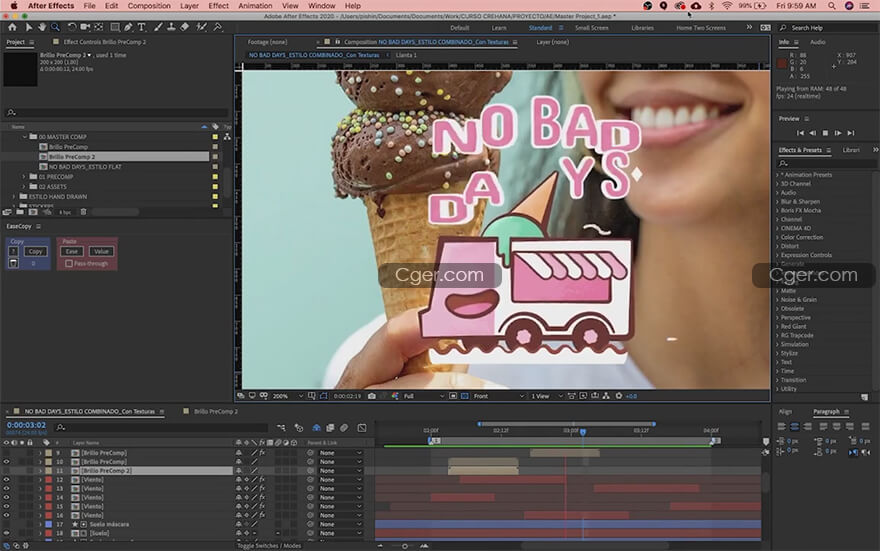This screenshot has width=880, height=551.
Task: Select the Selection arrow tool
Action: 29,27
